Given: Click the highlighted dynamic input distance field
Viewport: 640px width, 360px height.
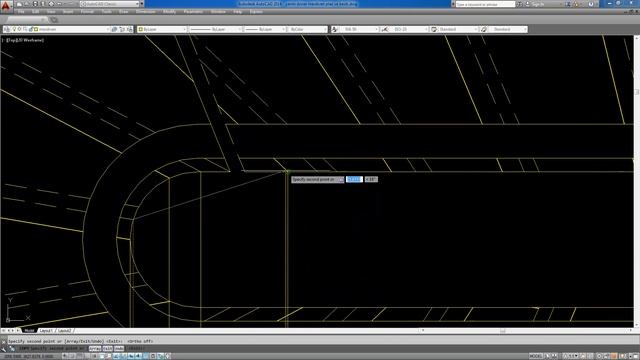Looking at the screenshot, I should [354, 179].
